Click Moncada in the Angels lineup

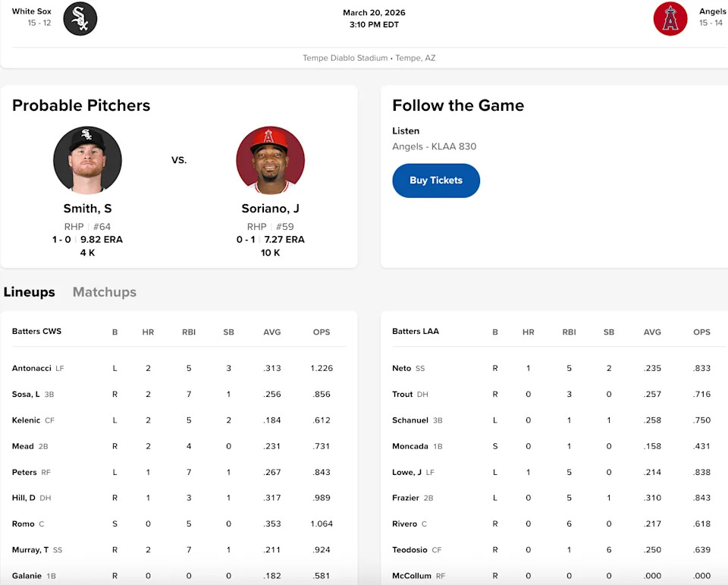[x=410, y=446]
